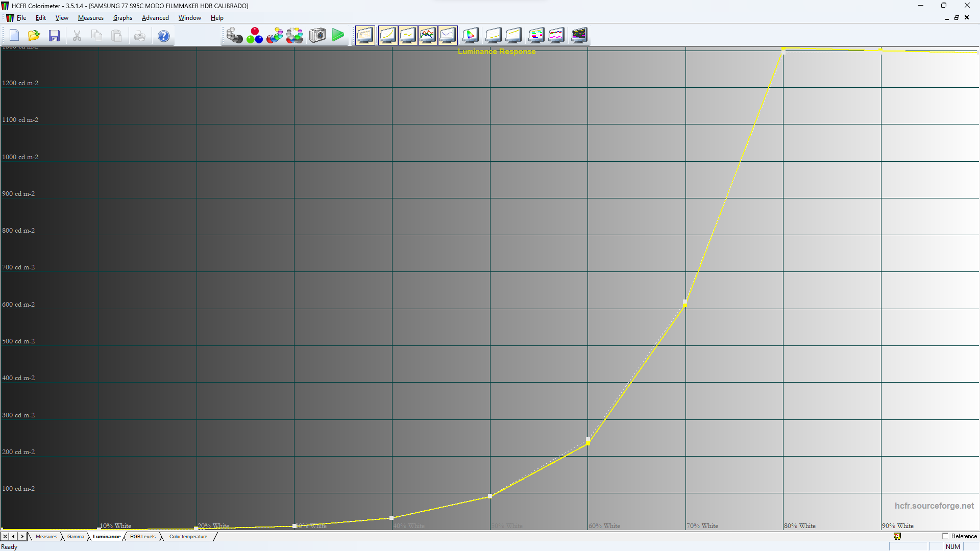The width and height of the screenshot is (980, 551).
Task: Open the Graphs menu
Action: pyautogui.click(x=122, y=18)
